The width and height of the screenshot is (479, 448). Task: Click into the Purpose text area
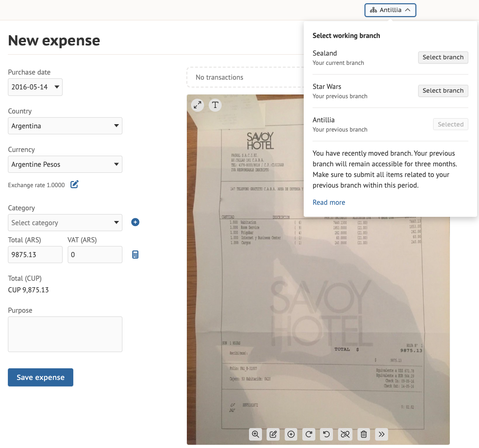coord(65,334)
